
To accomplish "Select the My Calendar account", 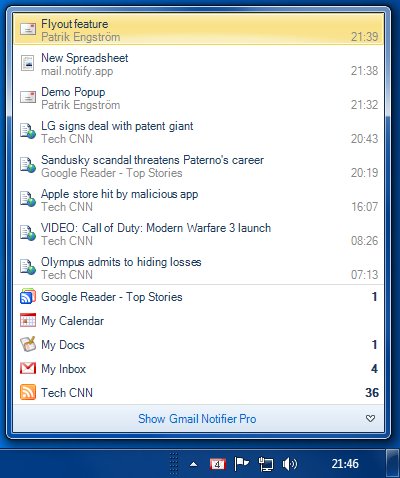I will 199,321.
